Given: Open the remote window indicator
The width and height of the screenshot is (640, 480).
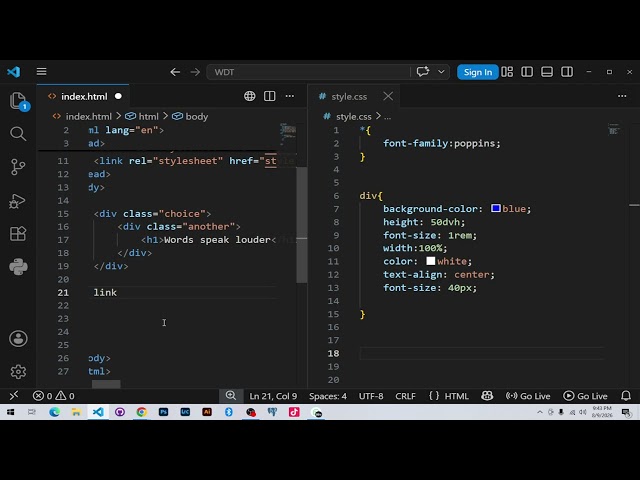Looking at the screenshot, I should [x=13, y=396].
